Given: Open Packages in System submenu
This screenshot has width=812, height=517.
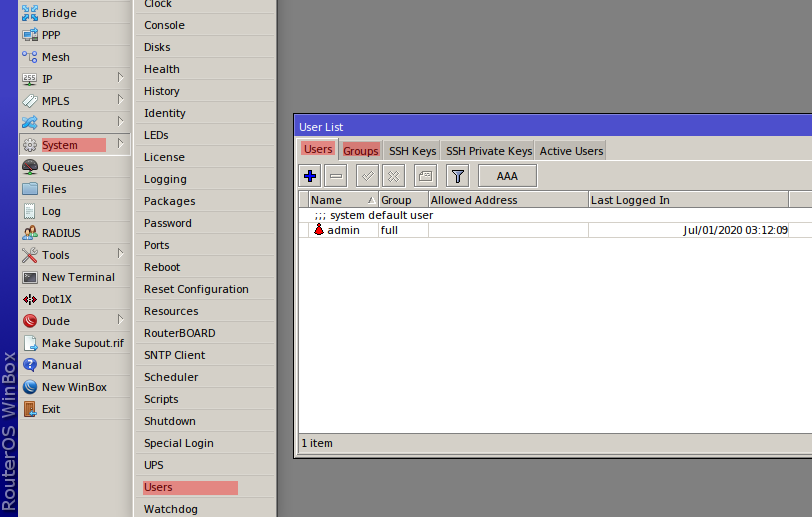Looking at the screenshot, I should point(205,201).
